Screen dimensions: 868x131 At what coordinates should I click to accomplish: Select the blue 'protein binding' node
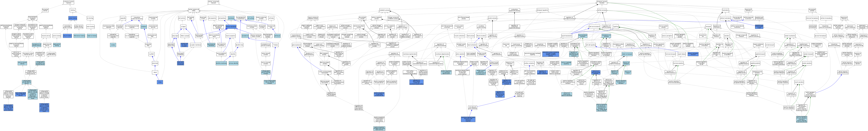pos(73,18)
